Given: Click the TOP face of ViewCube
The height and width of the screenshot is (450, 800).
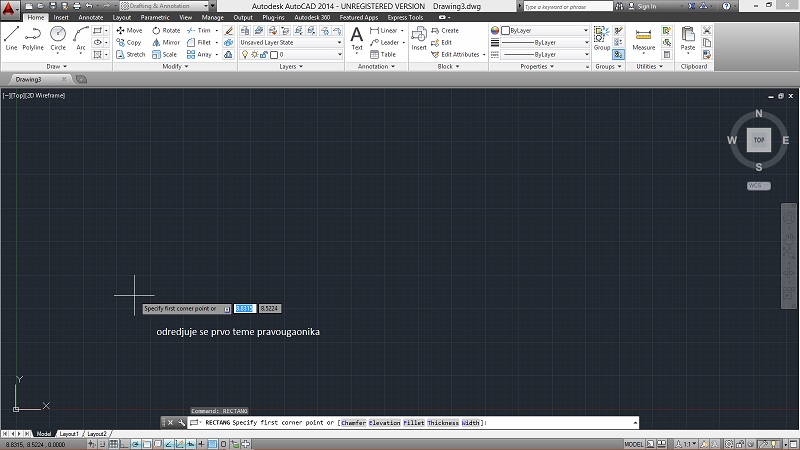Looking at the screenshot, I should (759, 140).
